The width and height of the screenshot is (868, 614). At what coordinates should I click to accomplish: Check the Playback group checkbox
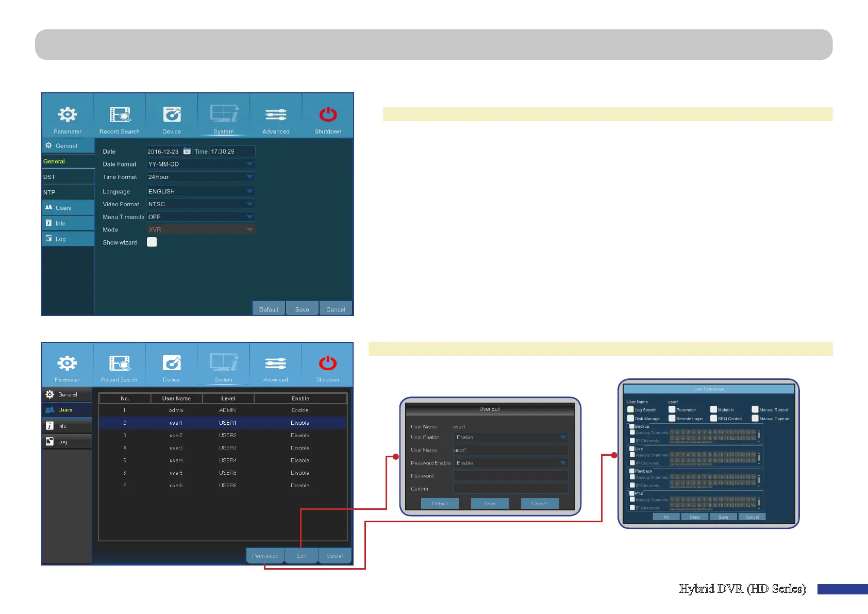click(632, 471)
